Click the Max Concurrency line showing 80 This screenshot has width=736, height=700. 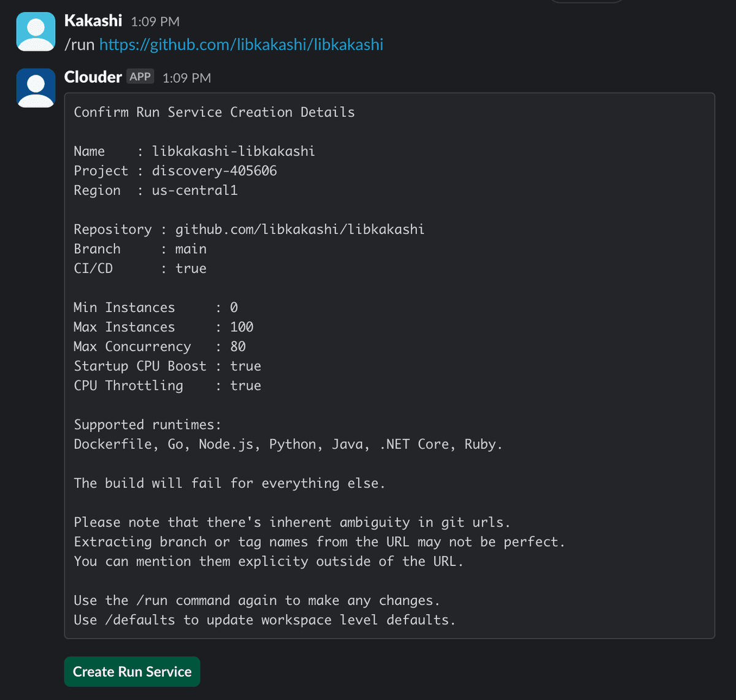[x=159, y=347]
